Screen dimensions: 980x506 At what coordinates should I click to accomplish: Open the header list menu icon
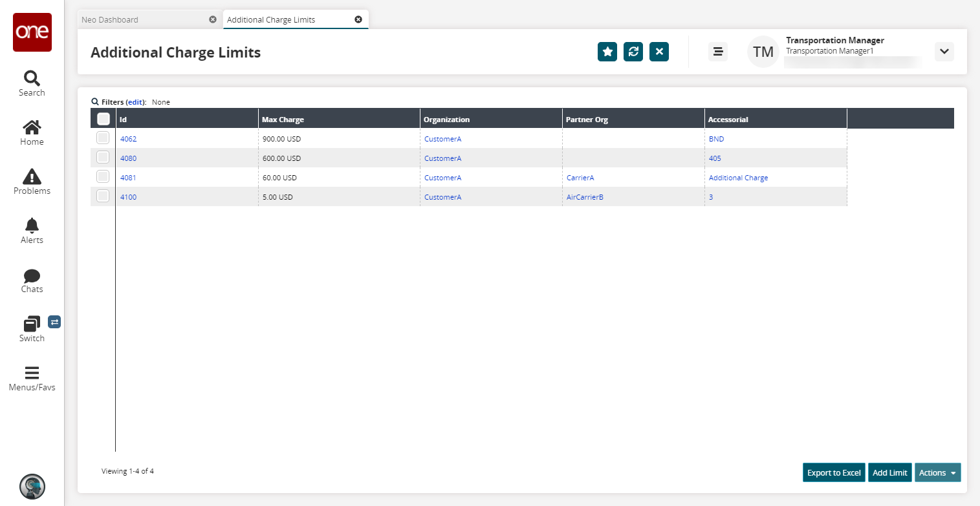717,52
